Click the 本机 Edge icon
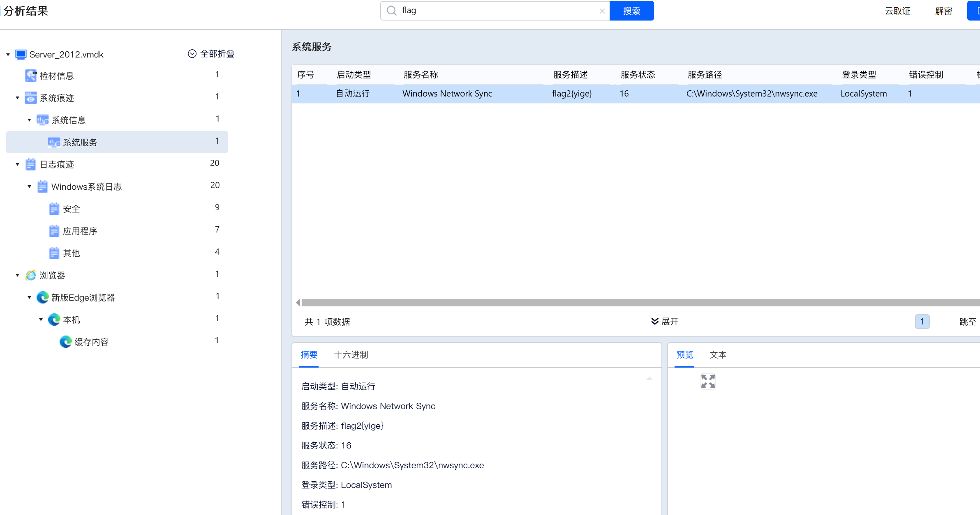 click(x=54, y=320)
